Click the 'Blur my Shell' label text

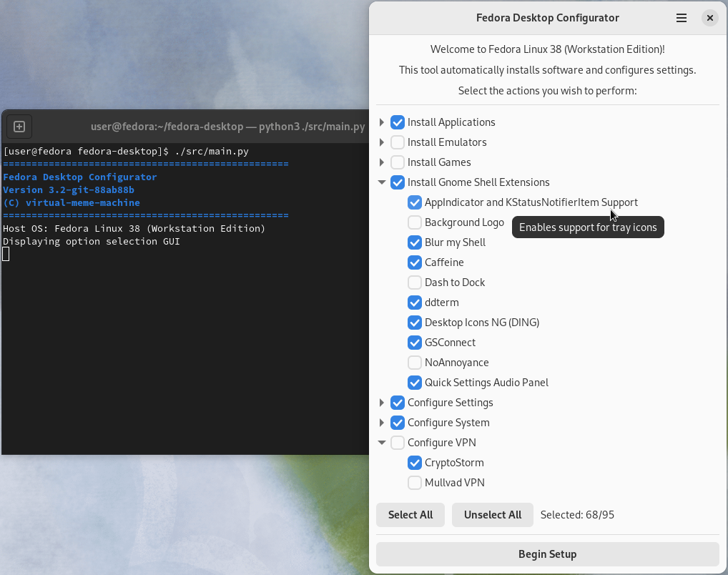(455, 242)
